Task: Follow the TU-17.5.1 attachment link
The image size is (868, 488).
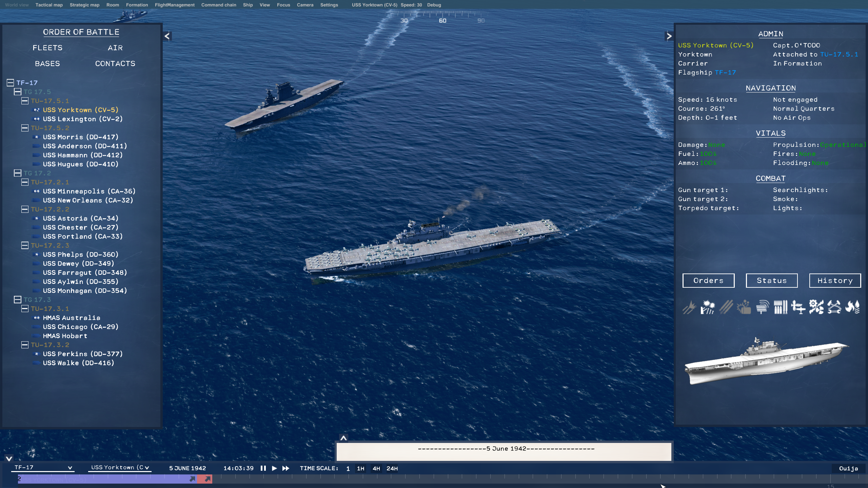Action: tap(839, 54)
